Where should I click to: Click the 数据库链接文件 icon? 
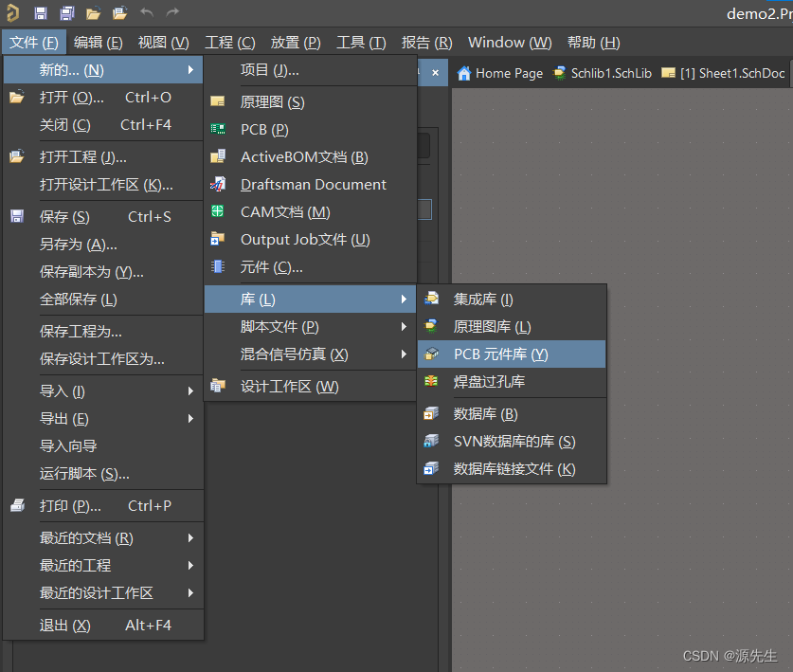point(431,468)
